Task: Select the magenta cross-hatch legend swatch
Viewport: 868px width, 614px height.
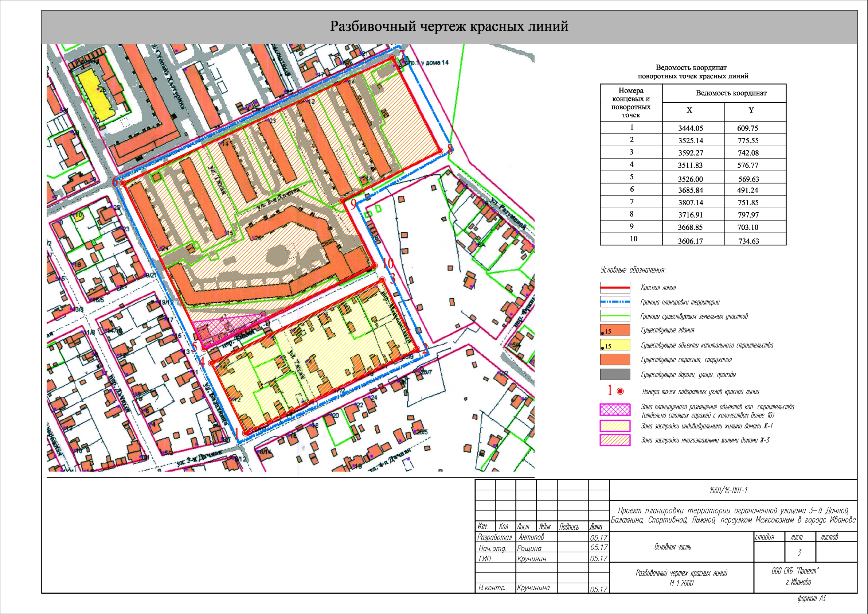Action: point(615,410)
